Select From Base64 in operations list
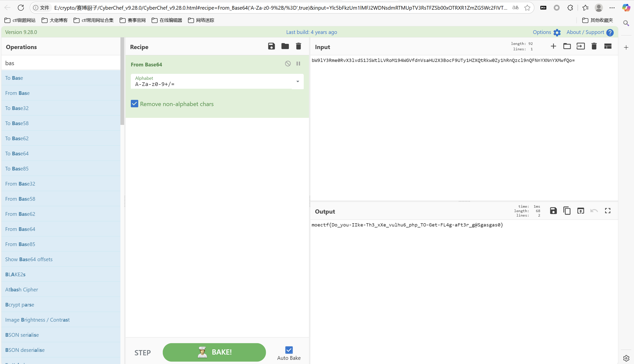The image size is (634, 364). pyautogui.click(x=61, y=229)
